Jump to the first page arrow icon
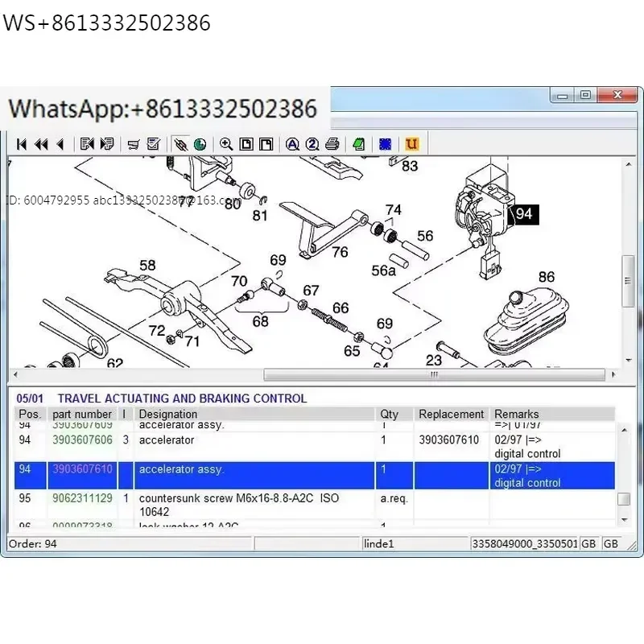 tap(22, 145)
